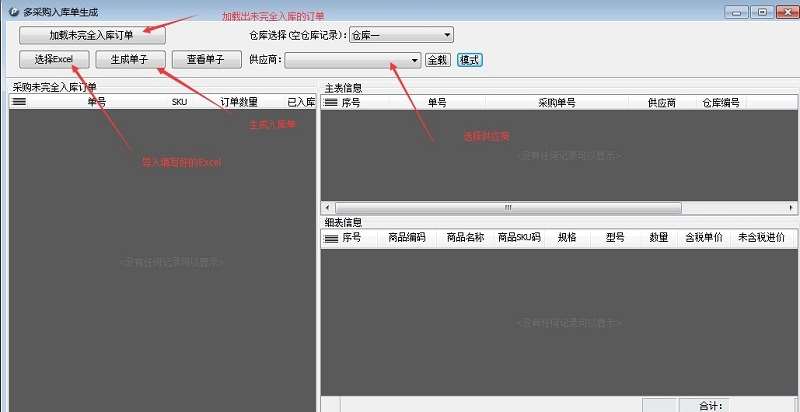Sort by 订单数量 column header
The image size is (800, 412).
click(239, 102)
